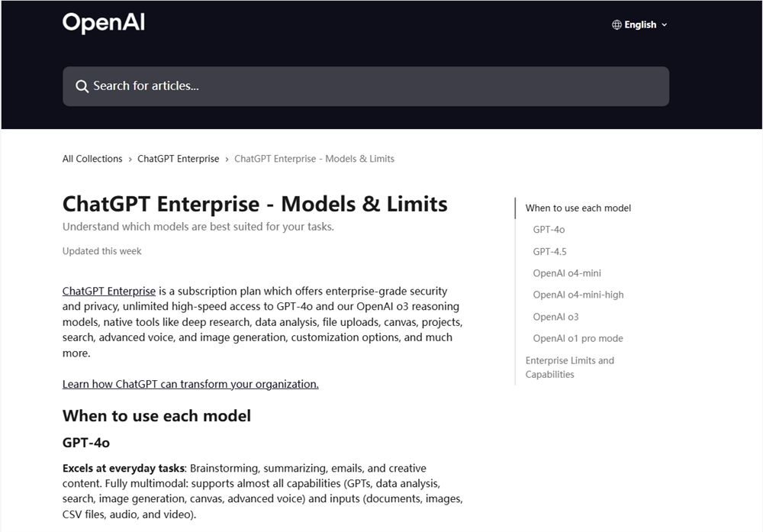Open the English language dropdown
This screenshot has width=763, height=532.
coord(639,24)
